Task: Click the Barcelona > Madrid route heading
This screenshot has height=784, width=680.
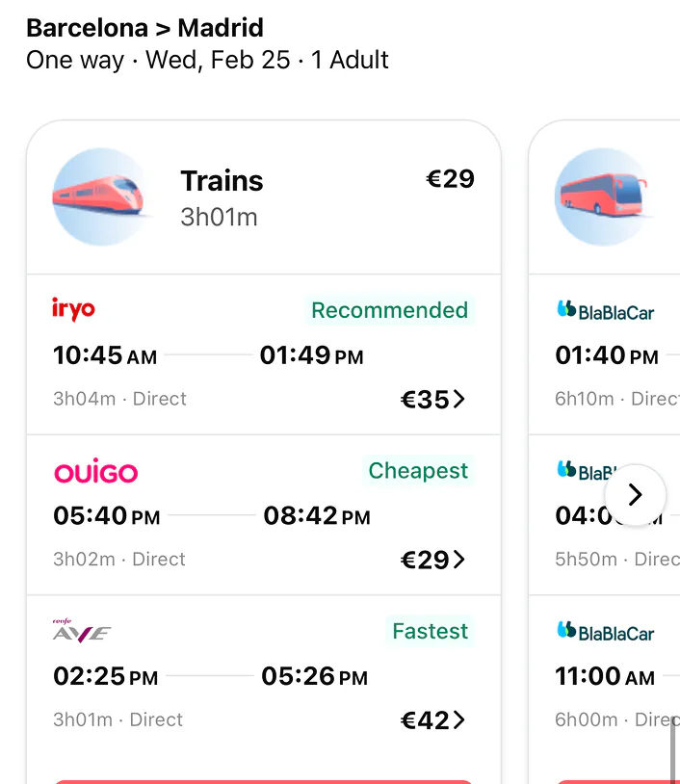Action: pyautogui.click(x=144, y=28)
